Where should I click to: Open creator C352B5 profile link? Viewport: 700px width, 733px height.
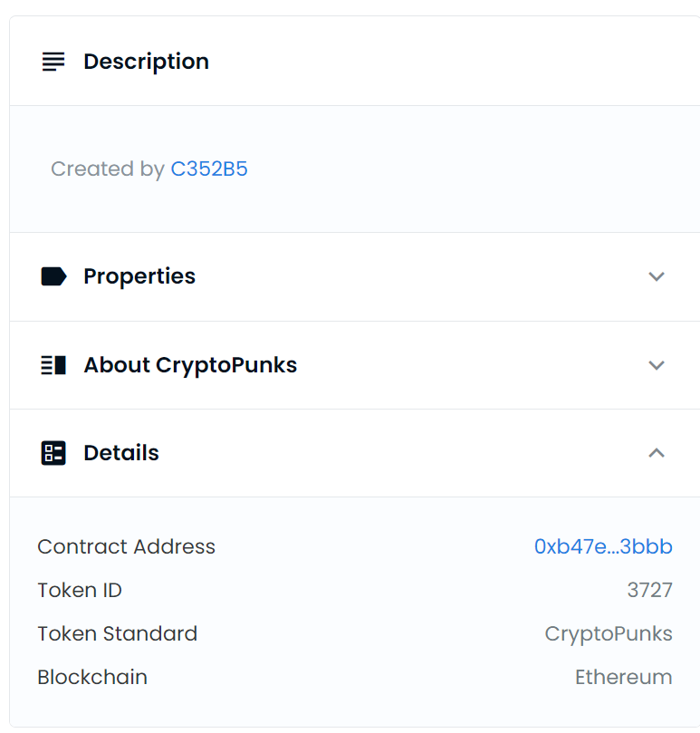pyautogui.click(x=209, y=169)
